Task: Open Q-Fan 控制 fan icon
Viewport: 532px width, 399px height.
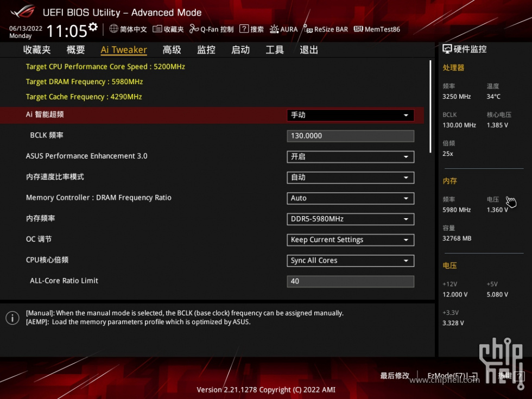Action: 194,29
